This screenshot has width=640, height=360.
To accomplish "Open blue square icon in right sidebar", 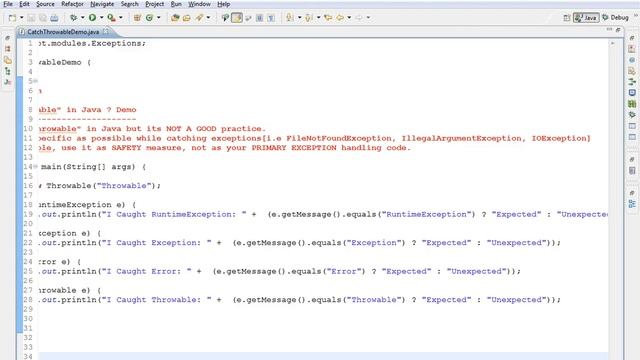I will [x=632, y=93].
